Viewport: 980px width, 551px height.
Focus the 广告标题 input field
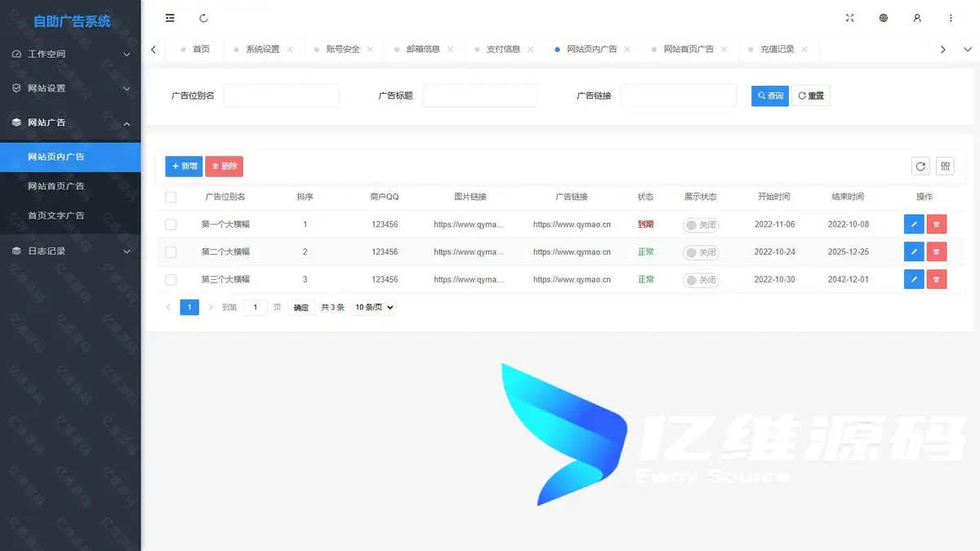[480, 96]
